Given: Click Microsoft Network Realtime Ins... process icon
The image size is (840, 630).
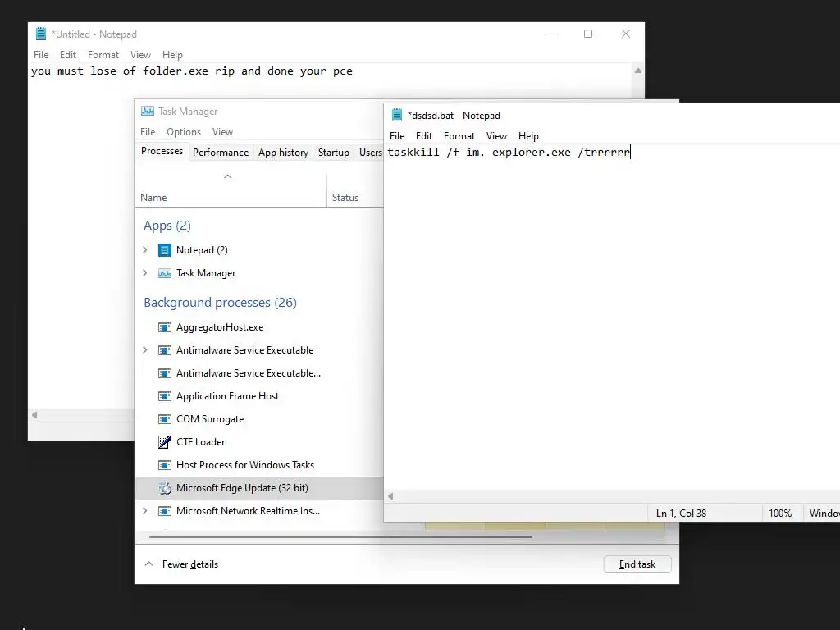Looking at the screenshot, I should 164,511.
